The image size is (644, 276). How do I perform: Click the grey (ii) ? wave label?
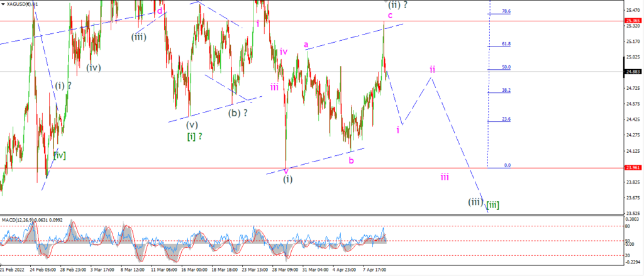click(399, 4)
